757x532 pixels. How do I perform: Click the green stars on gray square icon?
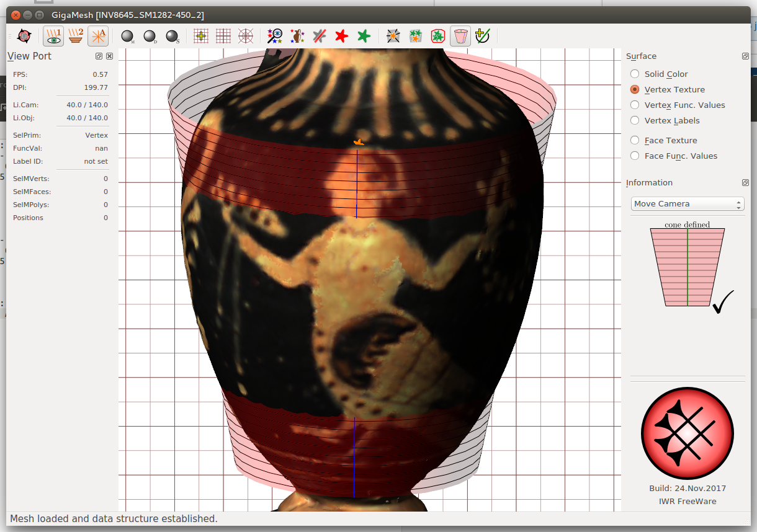click(x=416, y=37)
